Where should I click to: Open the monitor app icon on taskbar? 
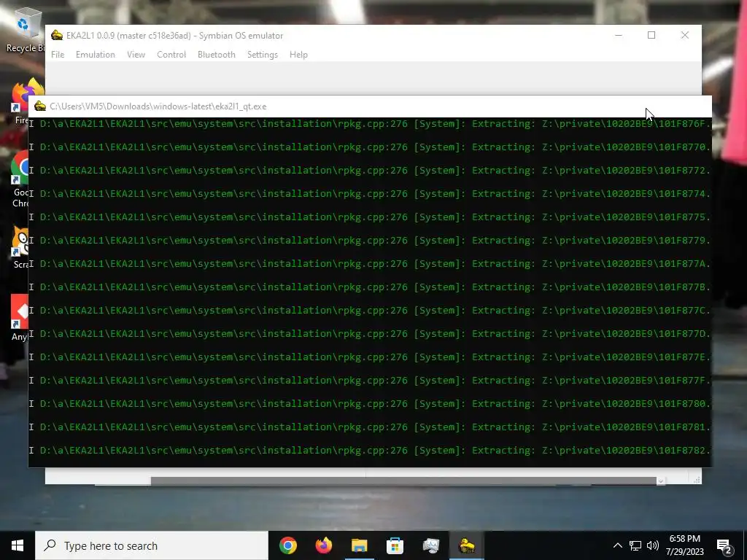pyautogui.click(x=430, y=545)
